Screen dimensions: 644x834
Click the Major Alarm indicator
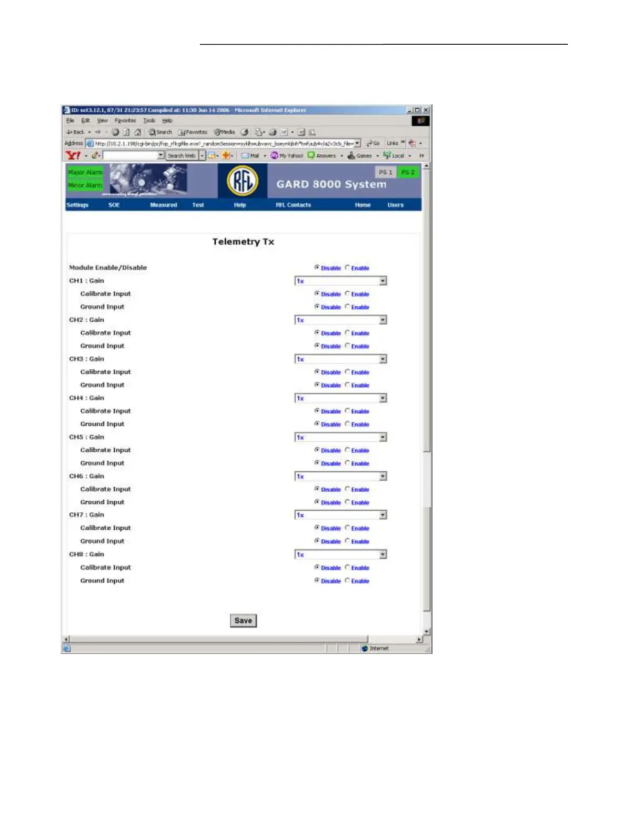point(85,172)
